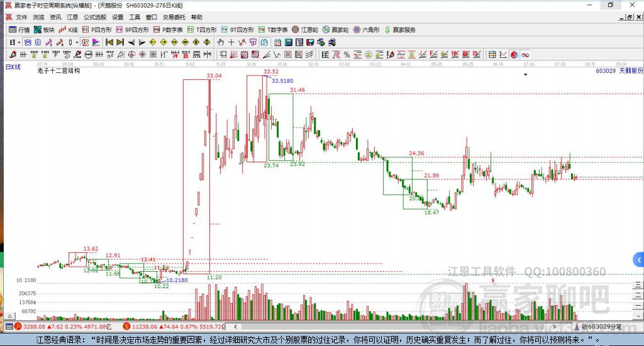
Task: Jump to the last bar using skip-to-end icon
Action: [x=120, y=42]
